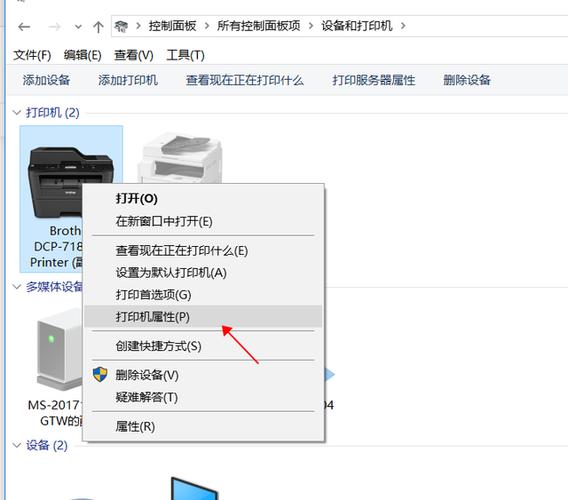
Task: Run 疑难解答(T) from context menu
Action: [203, 397]
